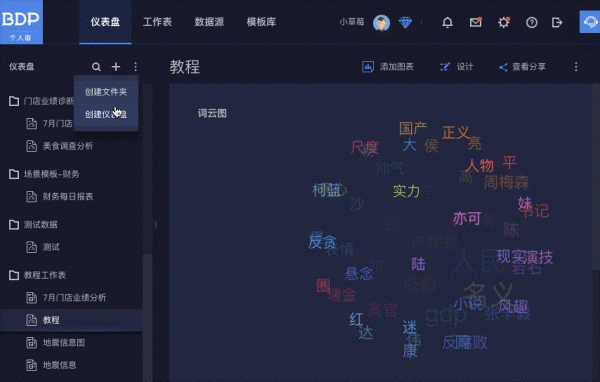Collapse the 场景模板-财务 folder
The height and width of the screenshot is (382, 600).
click(x=14, y=174)
